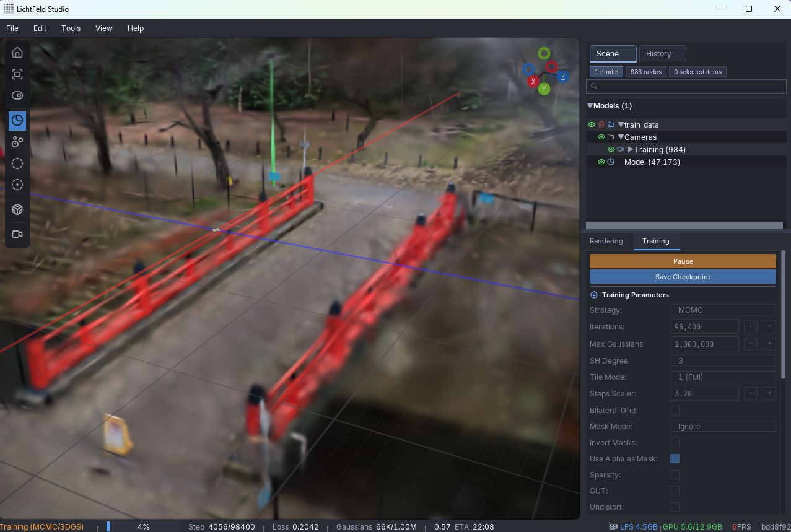Enable the Undistort checkbox

[675, 507]
